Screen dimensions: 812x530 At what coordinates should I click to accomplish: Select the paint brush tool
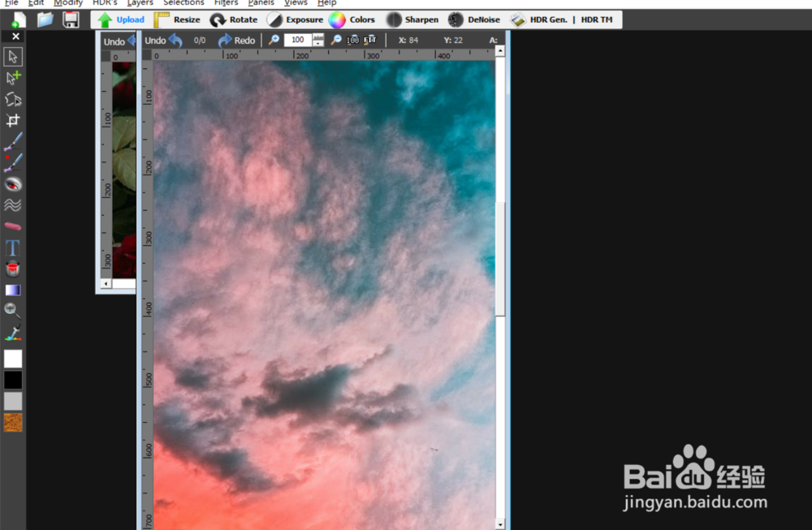coord(13,141)
